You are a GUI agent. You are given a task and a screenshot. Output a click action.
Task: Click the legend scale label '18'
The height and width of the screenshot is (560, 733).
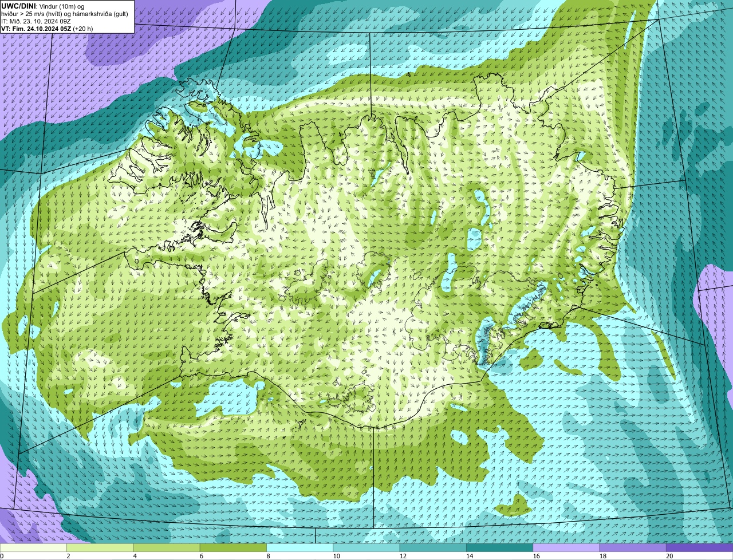pyautogui.click(x=602, y=555)
